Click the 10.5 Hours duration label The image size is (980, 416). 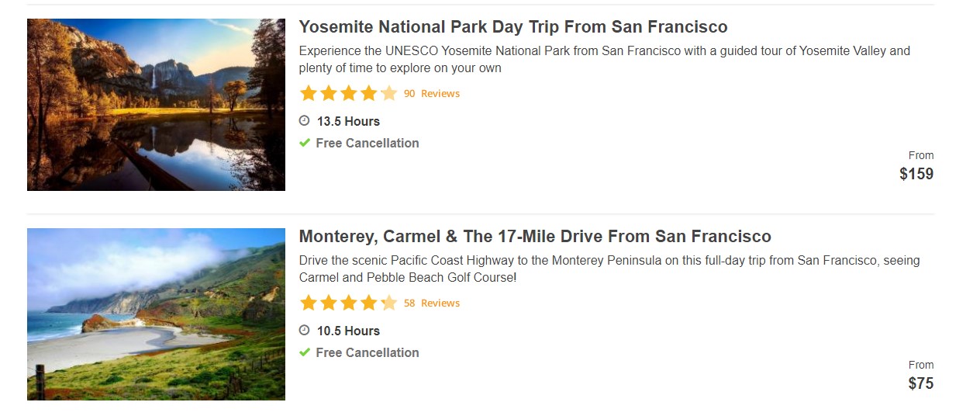tap(348, 331)
